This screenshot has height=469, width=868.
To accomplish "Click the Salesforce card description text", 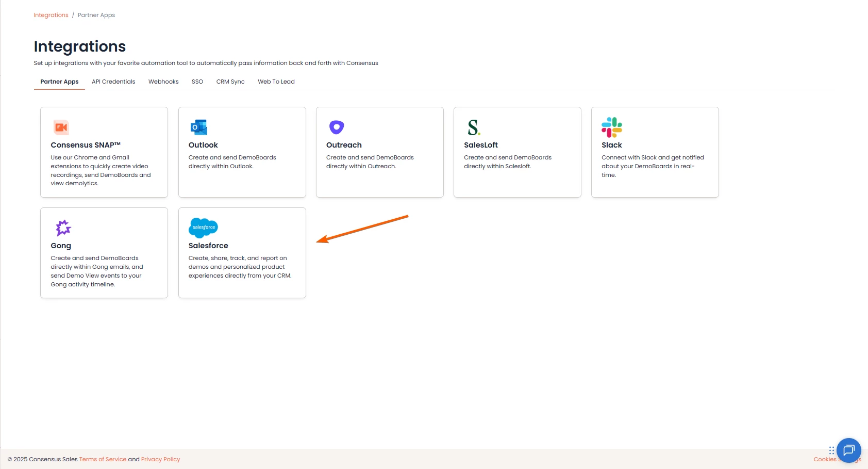I will pyautogui.click(x=240, y=267).
